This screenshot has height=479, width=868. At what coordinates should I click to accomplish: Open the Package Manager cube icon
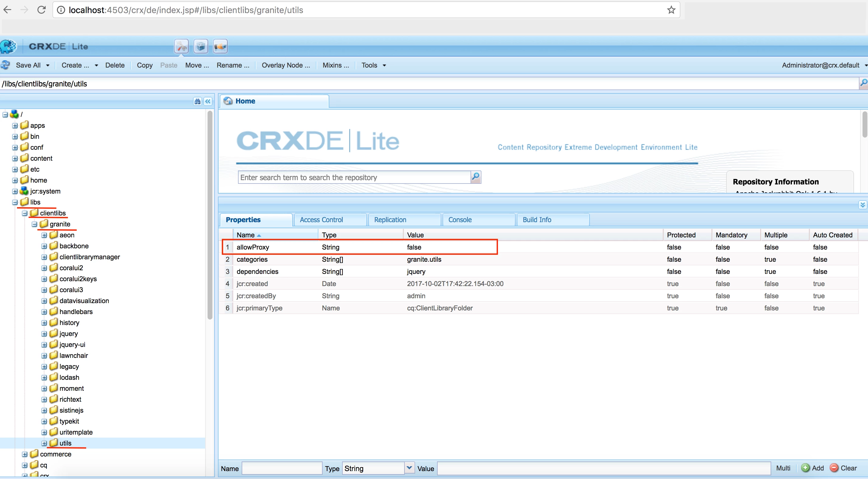(x=201, y=46)
